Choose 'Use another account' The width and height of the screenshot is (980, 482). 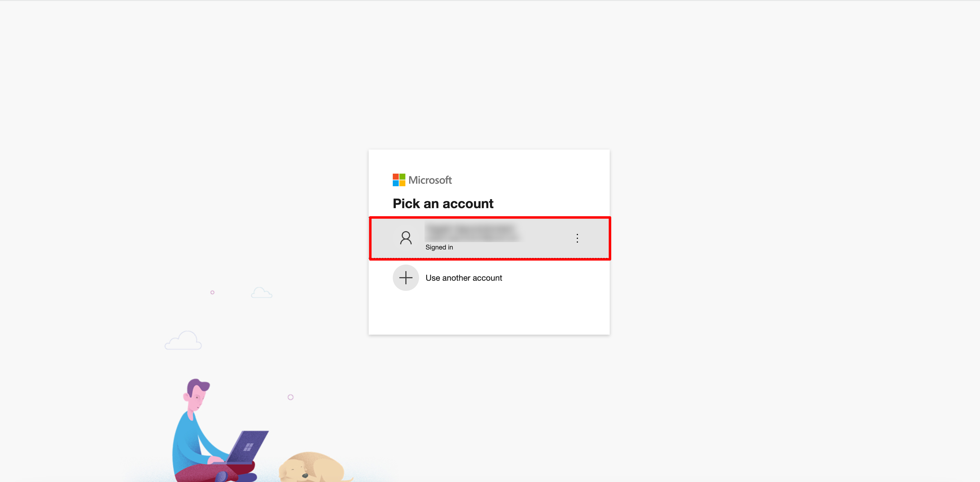[x=463, y=278]
